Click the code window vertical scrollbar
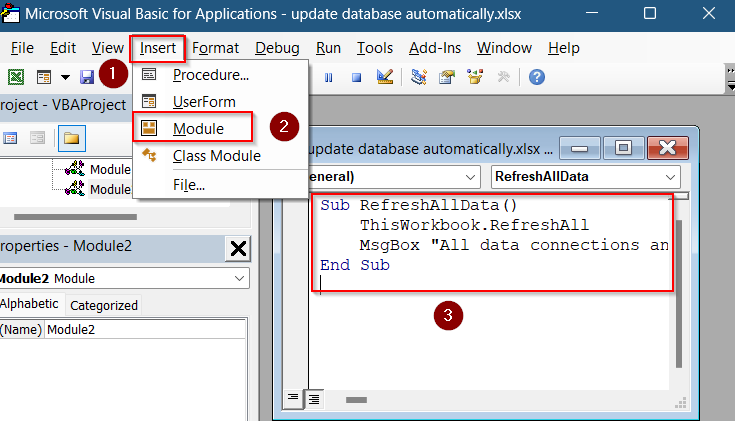 679,293
